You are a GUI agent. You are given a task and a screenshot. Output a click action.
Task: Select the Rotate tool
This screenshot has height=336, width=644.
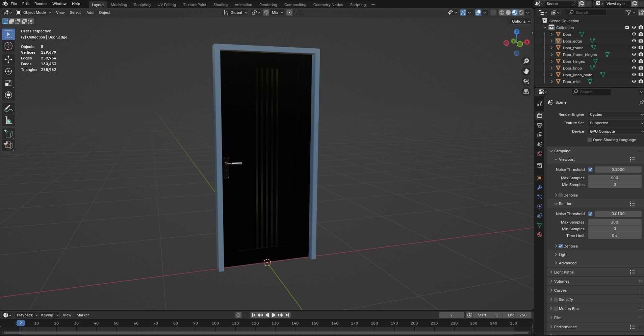tap(8, 71)
